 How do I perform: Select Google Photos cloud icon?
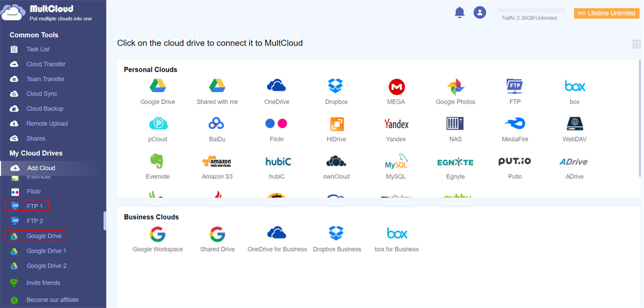(455, 91)
